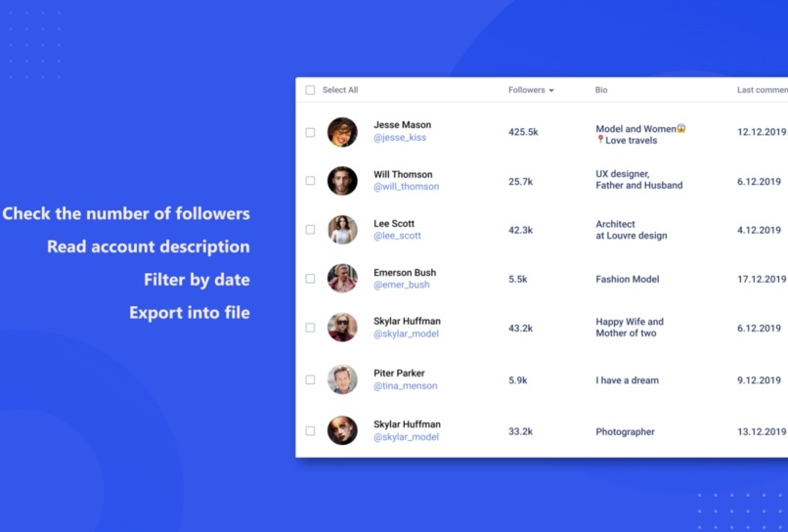Click the 425.5k followers value

tap(523, 132)
